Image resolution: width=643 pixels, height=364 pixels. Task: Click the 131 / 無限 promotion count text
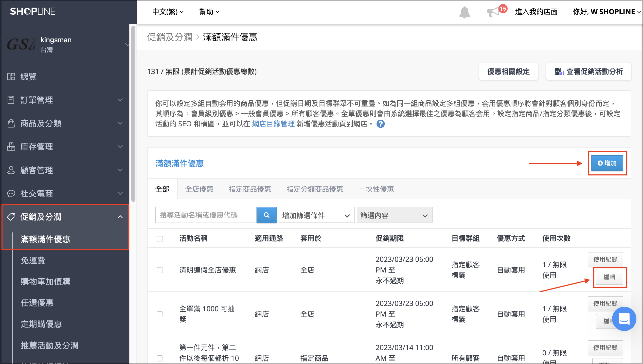click(202, 71)
